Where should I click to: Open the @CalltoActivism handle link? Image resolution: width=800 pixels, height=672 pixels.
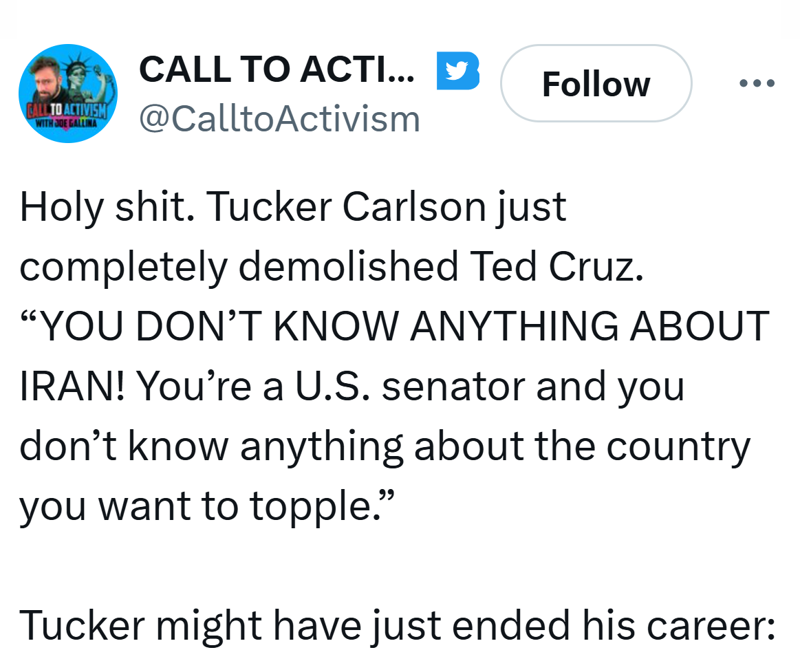(279, 119)
